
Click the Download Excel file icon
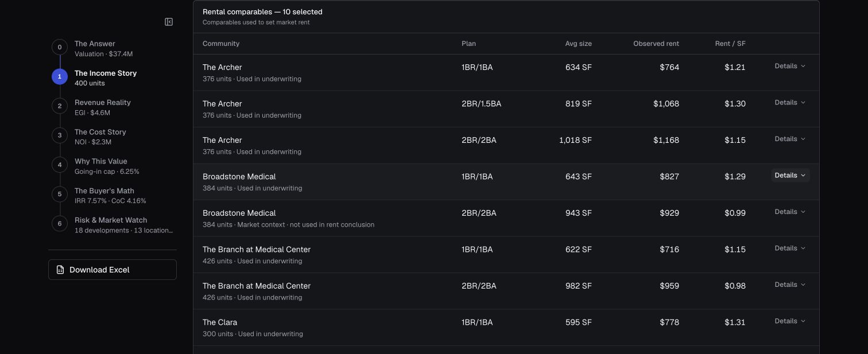click(x=60, y=270)
